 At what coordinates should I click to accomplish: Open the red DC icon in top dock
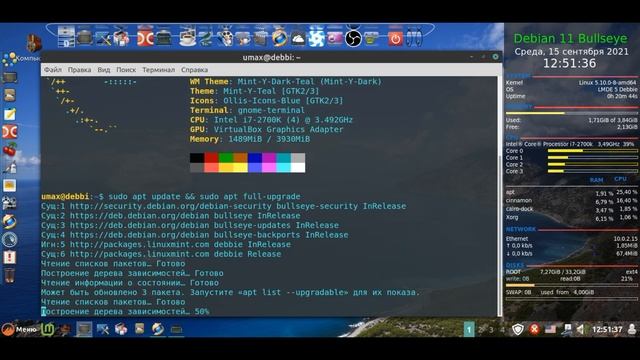[x=145, y=38]
